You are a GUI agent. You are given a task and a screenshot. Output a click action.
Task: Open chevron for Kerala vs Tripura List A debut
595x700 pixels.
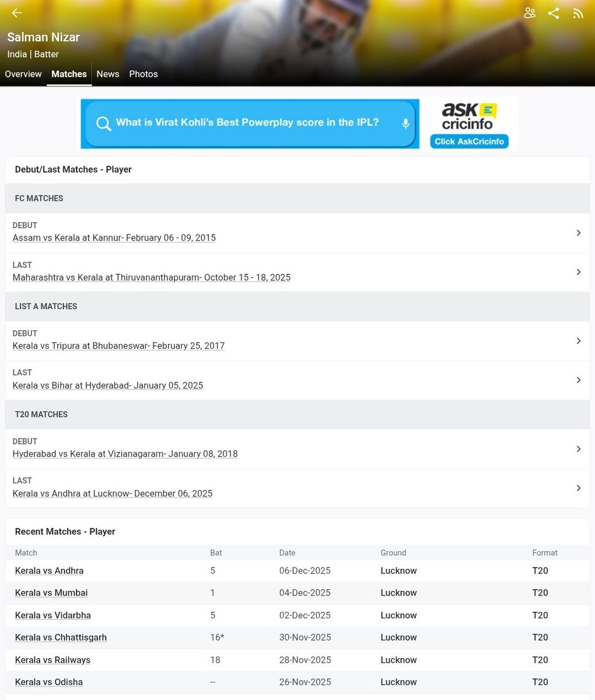coord(578,341)
